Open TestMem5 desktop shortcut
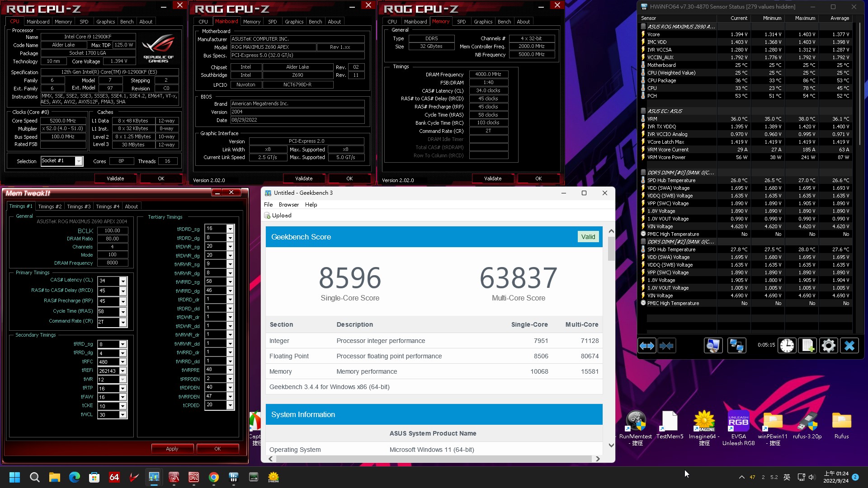 [670, 425]
